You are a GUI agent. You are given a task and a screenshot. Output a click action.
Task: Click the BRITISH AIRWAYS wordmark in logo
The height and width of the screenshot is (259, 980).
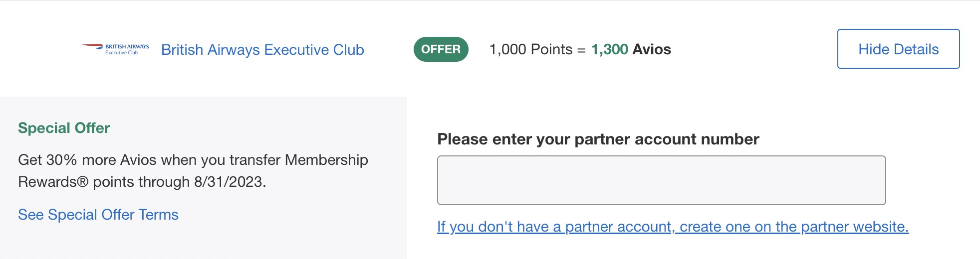pos(127,46)
